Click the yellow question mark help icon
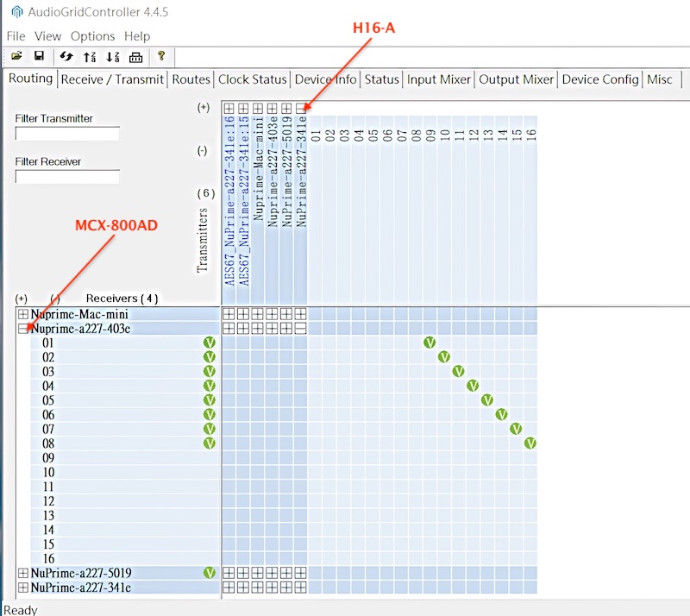Viewport: 690px width, 616px height. [x=161, y=57]
